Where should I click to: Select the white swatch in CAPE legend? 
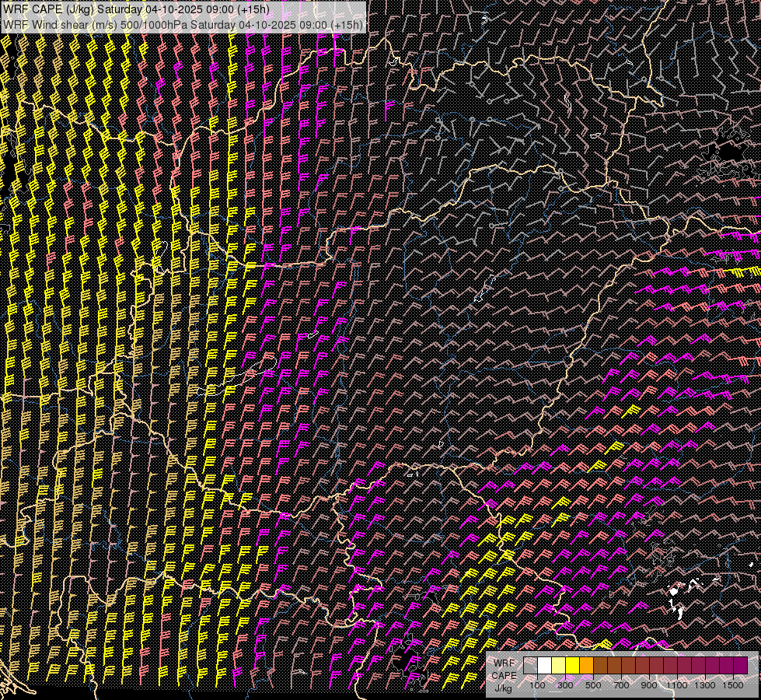coord(544,666)
